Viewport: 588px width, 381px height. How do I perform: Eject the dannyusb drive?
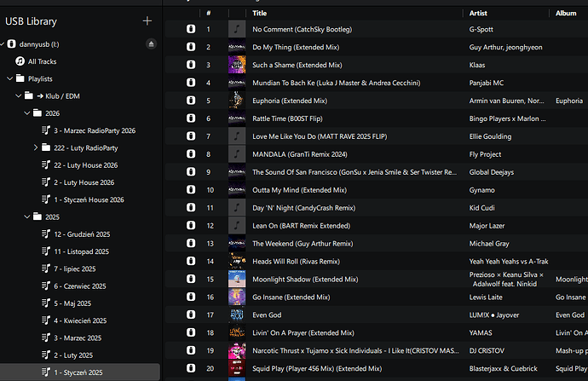(x=151, y=43)
